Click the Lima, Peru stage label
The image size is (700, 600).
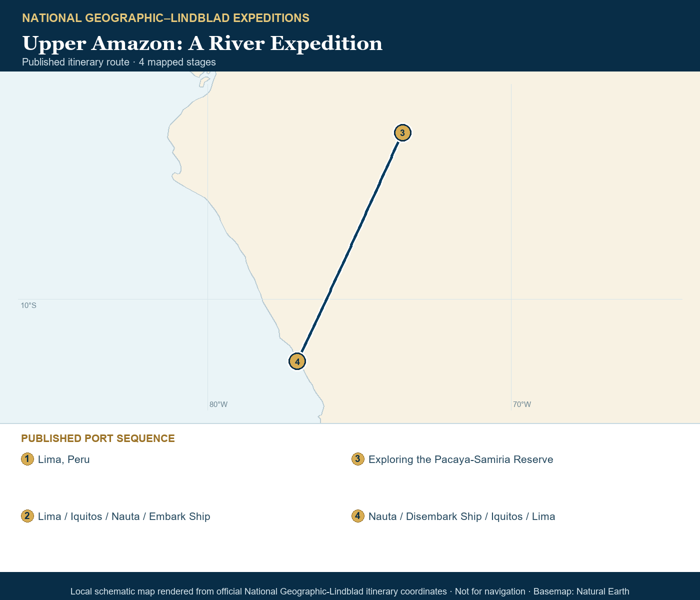[64, 459]
